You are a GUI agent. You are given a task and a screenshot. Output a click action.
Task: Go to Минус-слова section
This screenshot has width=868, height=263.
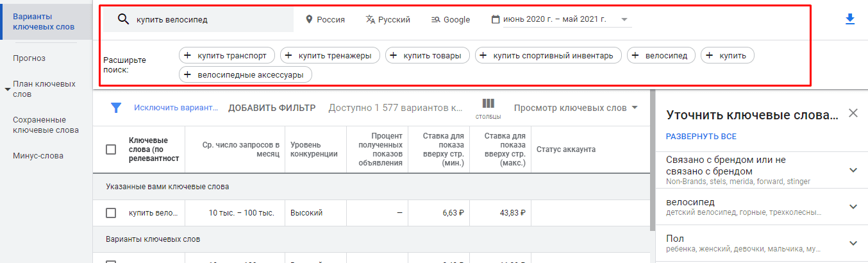[x=38, y=156]
